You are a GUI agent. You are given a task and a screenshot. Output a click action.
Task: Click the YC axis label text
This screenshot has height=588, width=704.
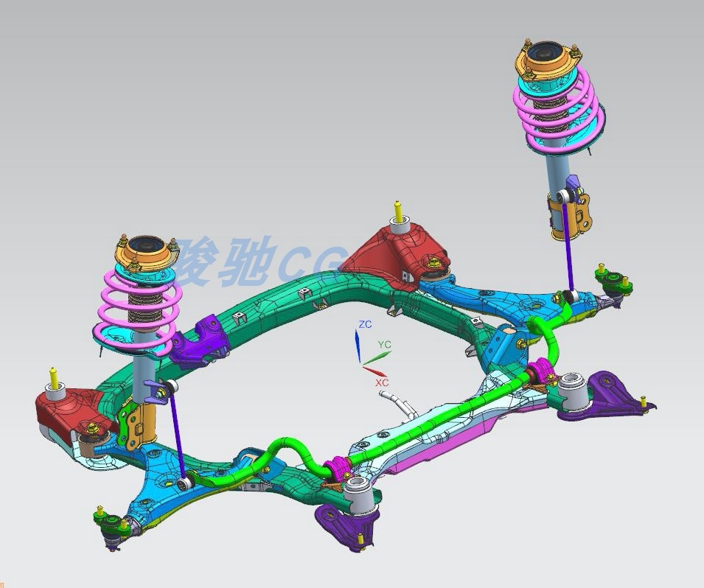click(383, 343)
